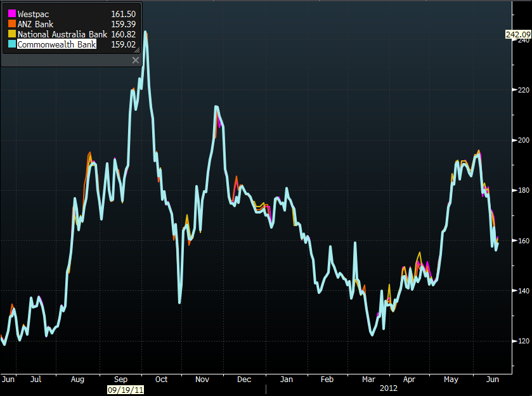The image size is (532, 396).
Task: Click the Oct label on the time axis
Action: (x=161, y=379)
